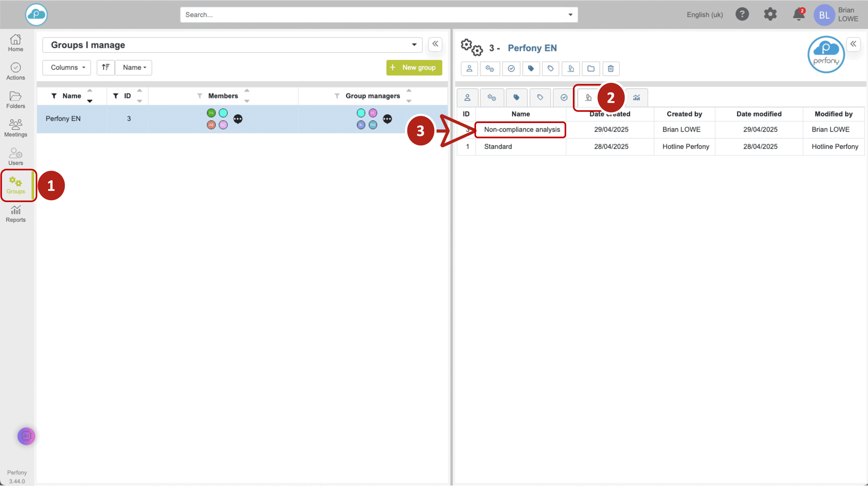This screenshot has width=868, height=486.
Task: Click the New group button
Action: [x=414, y=67]
